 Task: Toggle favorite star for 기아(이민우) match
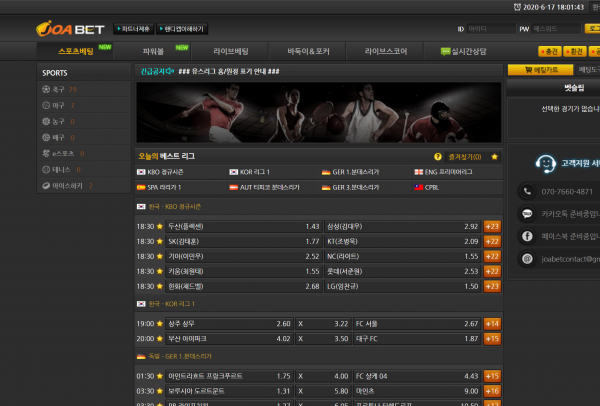(x=160, y=256)
